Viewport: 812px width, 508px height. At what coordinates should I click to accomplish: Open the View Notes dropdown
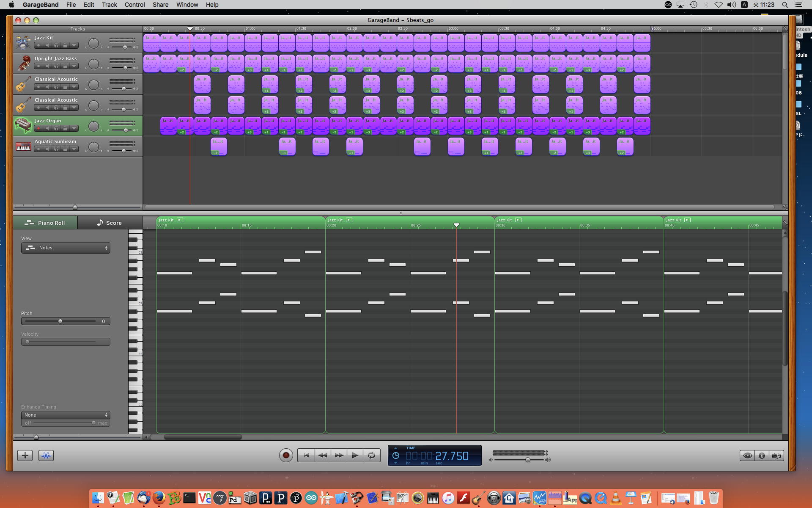66,248
